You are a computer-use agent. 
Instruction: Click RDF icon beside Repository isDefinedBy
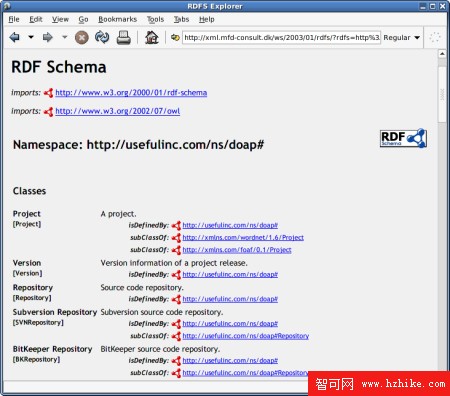pyautogui.click(x=176, y=300)
